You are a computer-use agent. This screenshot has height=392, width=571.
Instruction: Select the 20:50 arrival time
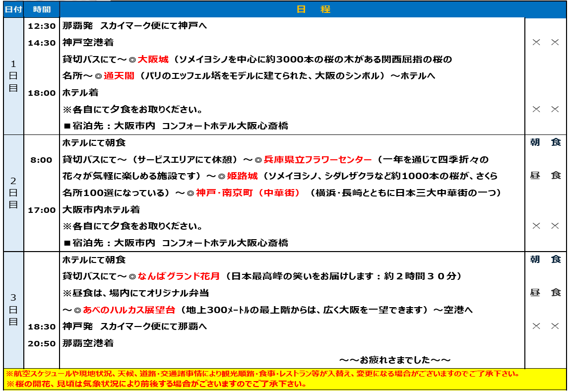pos(42,343)
